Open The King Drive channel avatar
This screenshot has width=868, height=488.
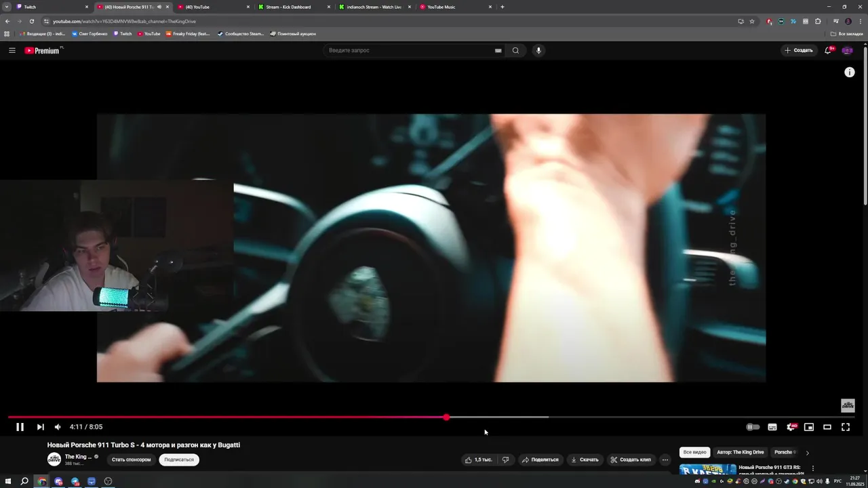(x=54, y=460)
